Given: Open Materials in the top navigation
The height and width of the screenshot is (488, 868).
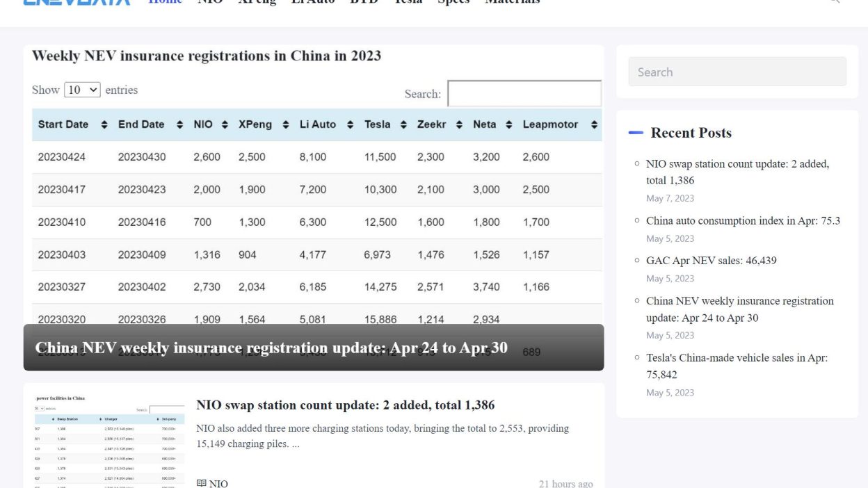Looking at the screenshot, I should 512,2.
